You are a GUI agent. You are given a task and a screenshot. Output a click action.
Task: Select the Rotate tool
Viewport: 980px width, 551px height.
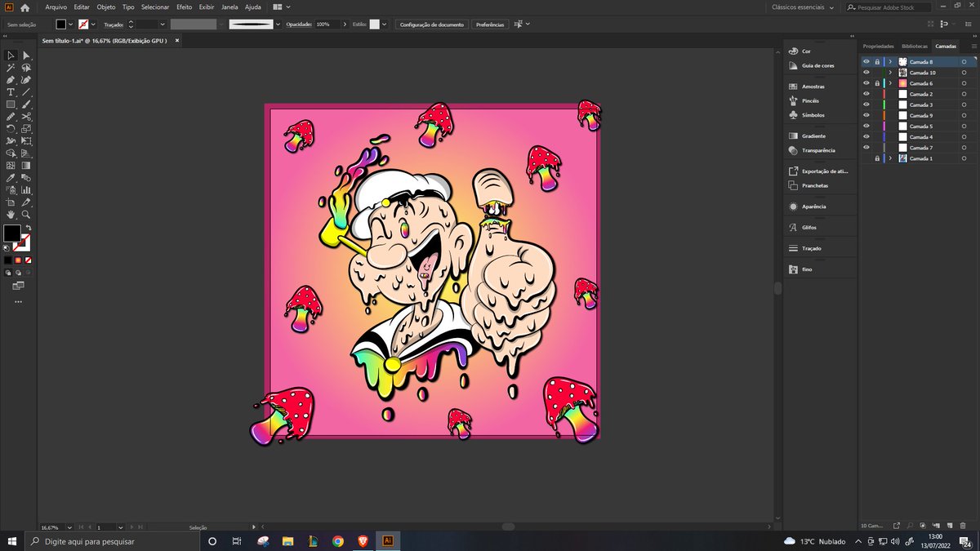coord(11,129)
